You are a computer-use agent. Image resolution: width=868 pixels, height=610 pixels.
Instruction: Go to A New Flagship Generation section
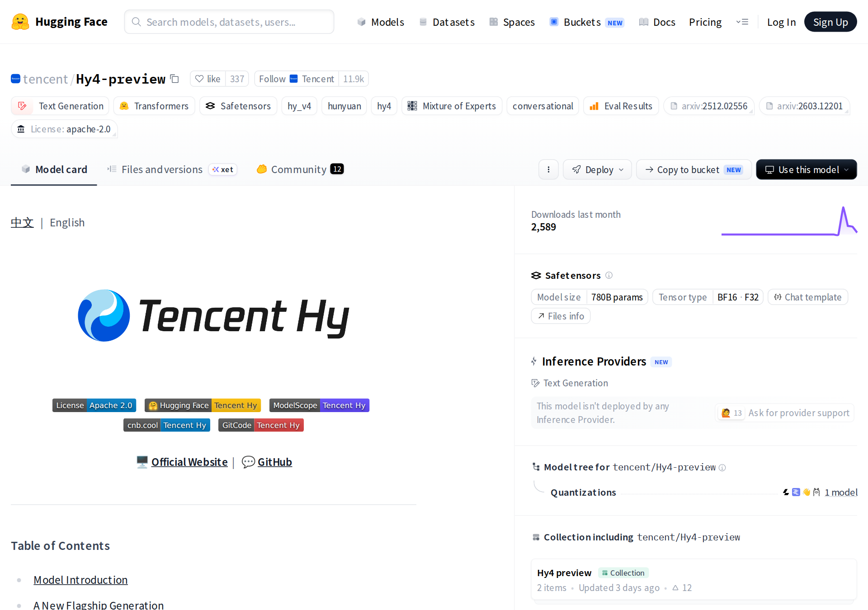tap(99, 605)
